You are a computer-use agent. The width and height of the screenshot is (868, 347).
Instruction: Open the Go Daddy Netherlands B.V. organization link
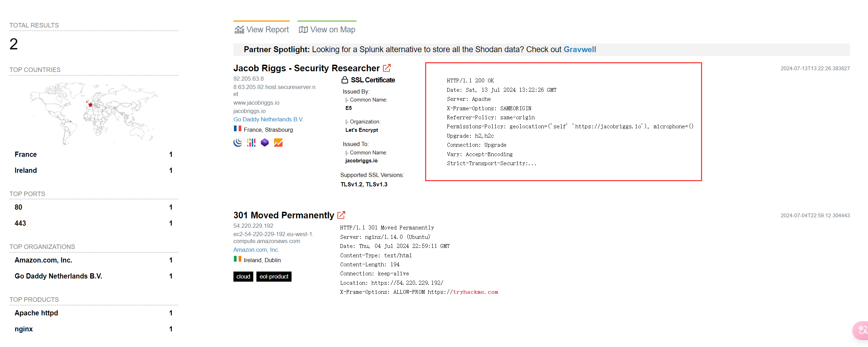tap(268, 119)
